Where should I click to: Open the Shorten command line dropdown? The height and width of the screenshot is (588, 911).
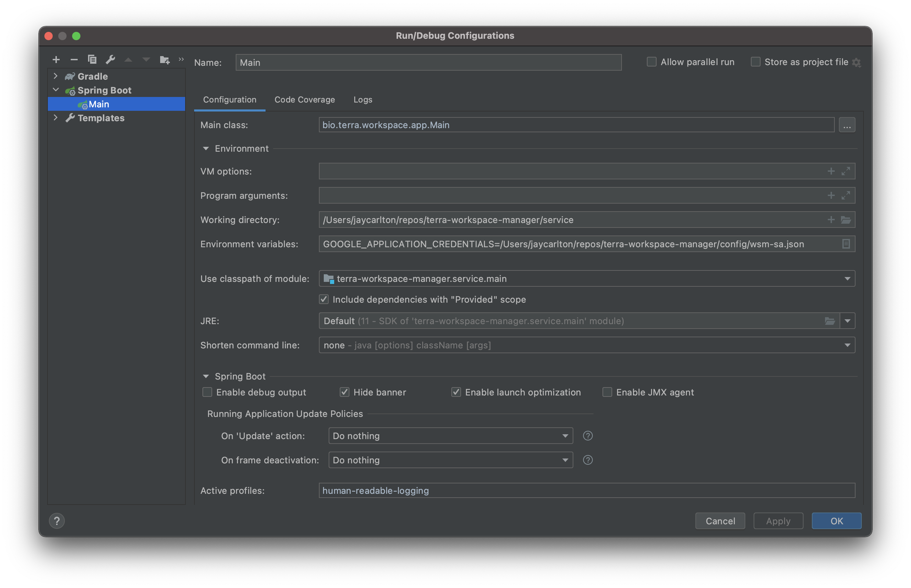pos(847,345)
